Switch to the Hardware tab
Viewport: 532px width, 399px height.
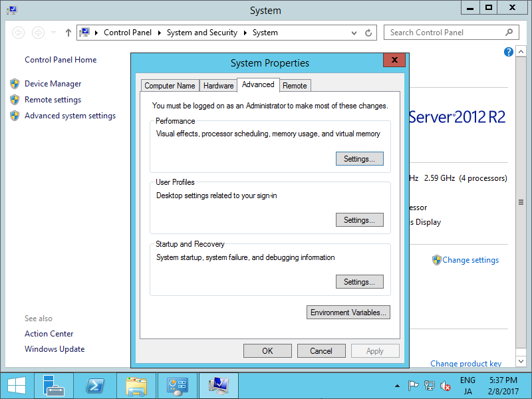217,85
